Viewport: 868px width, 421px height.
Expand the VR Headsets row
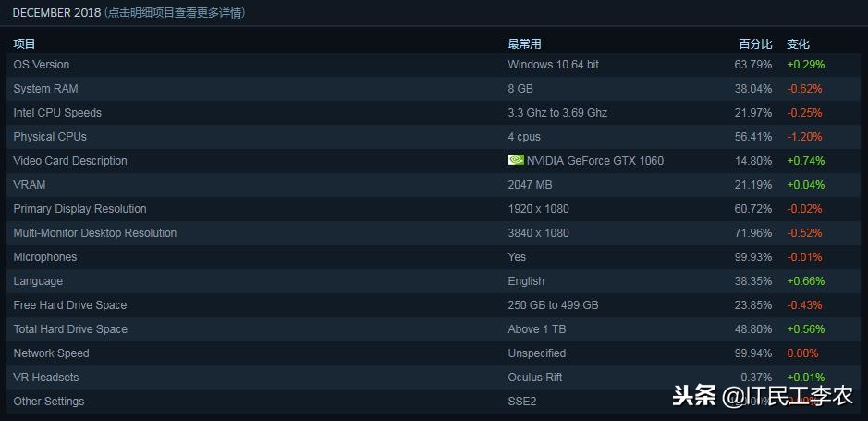pyautogui.click(x=46, y=378)
